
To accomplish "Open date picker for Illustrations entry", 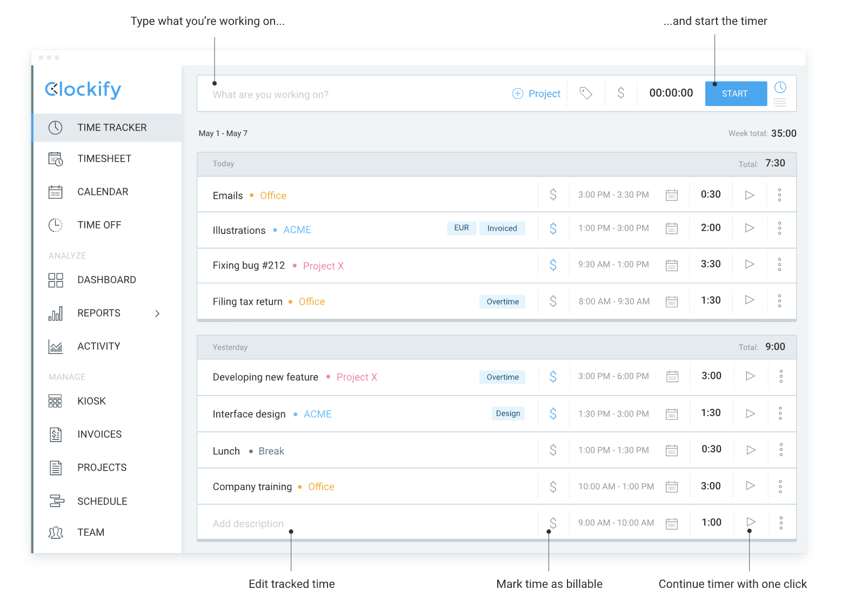I will click(672, 229).
